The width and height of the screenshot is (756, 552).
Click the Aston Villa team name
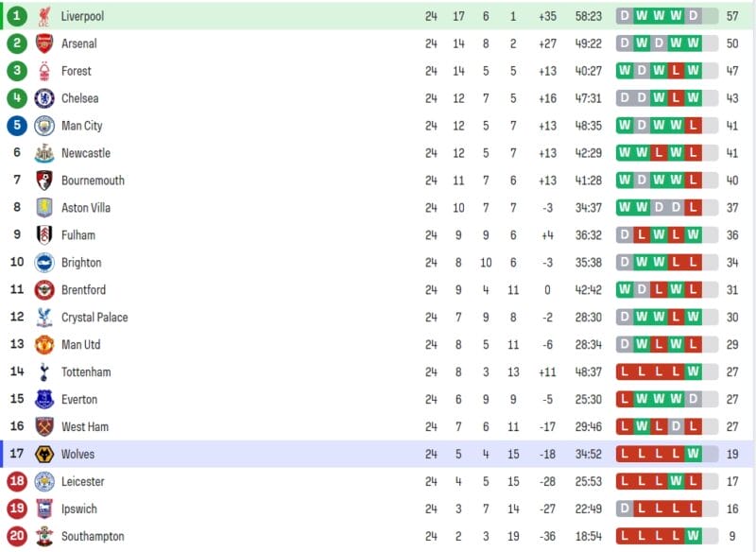pyautogui.click(x=86, y=208)
